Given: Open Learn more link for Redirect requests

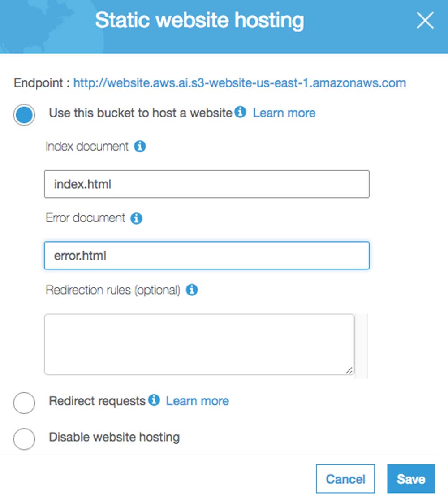Looking at the screenshot, I should tap(198, 401).
